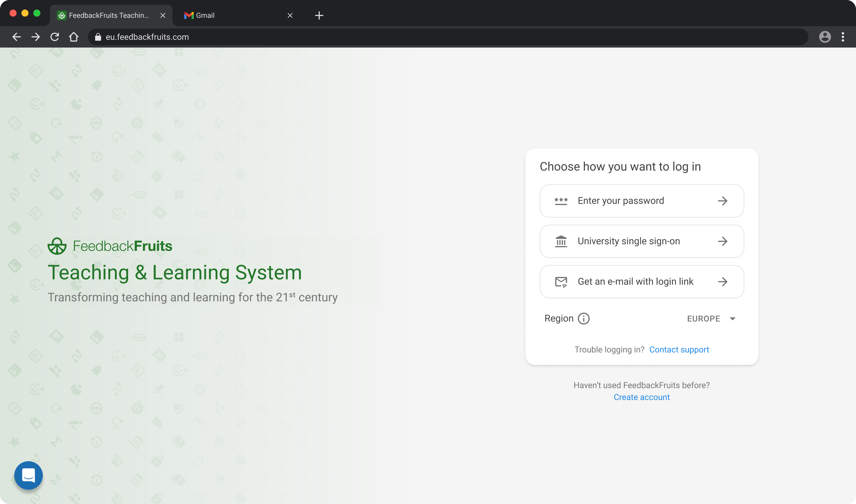Click 'Haven't used FeedbackFruits before?' text
The width and height of the screenshot is (856, 504).
pos(641,385)
